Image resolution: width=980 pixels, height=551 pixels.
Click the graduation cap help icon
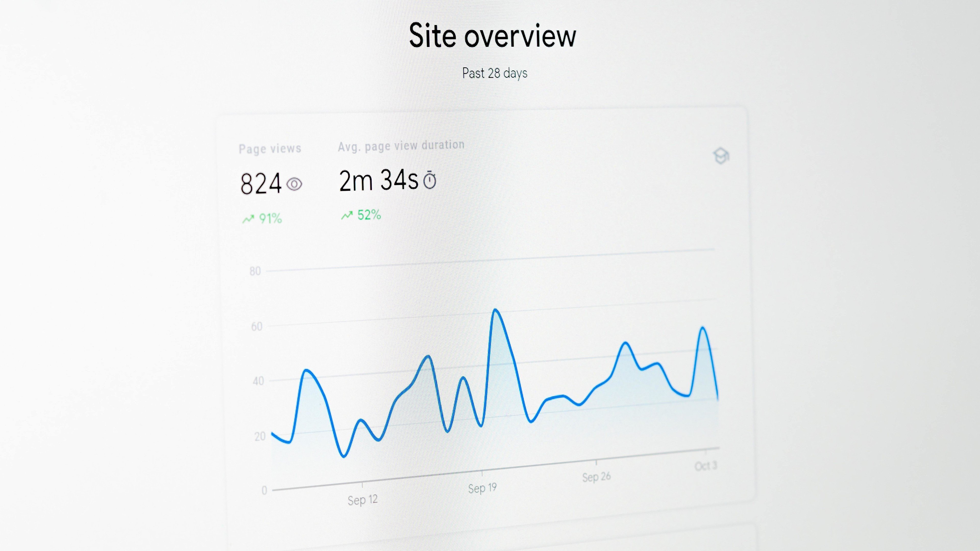click(x=721, y=156)
